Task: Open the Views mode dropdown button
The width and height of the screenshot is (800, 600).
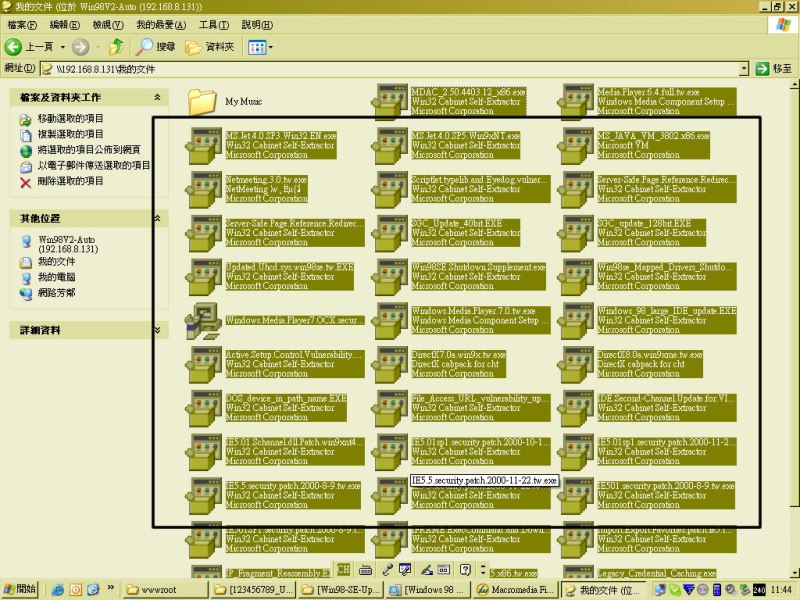Action: [x=260, y=47]
